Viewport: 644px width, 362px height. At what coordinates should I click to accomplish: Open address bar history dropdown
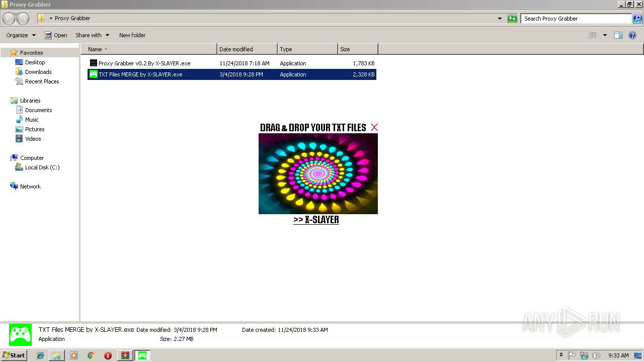point(500,19)
